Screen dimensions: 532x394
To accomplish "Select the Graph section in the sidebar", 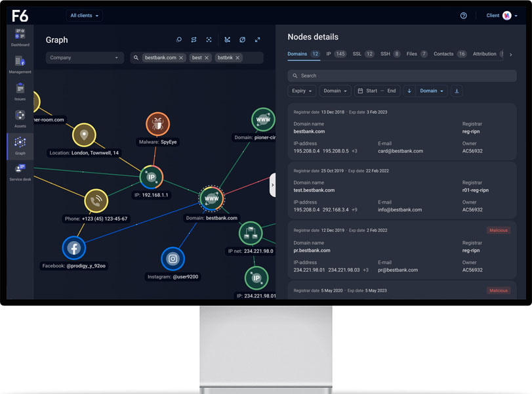I will (20, 146).
